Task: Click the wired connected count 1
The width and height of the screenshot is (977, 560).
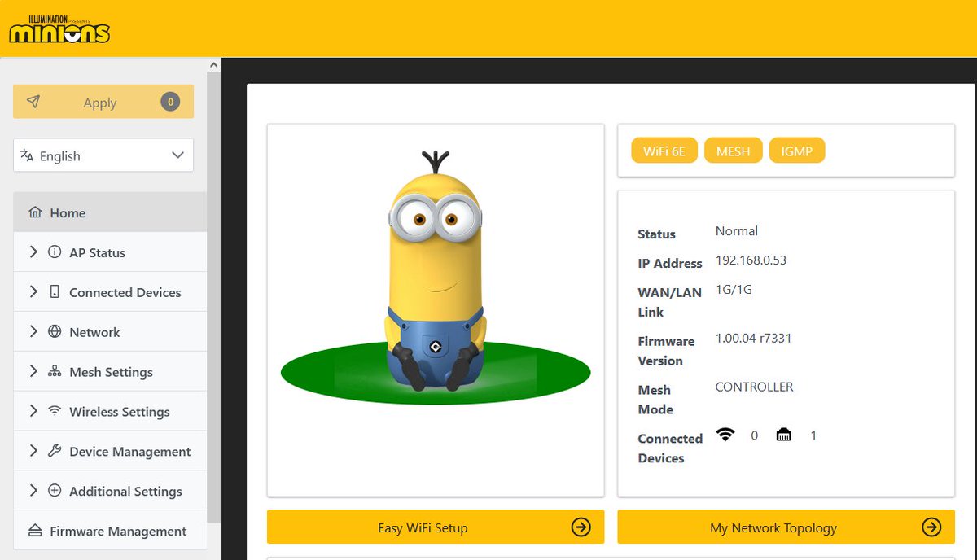Action: 813,435
